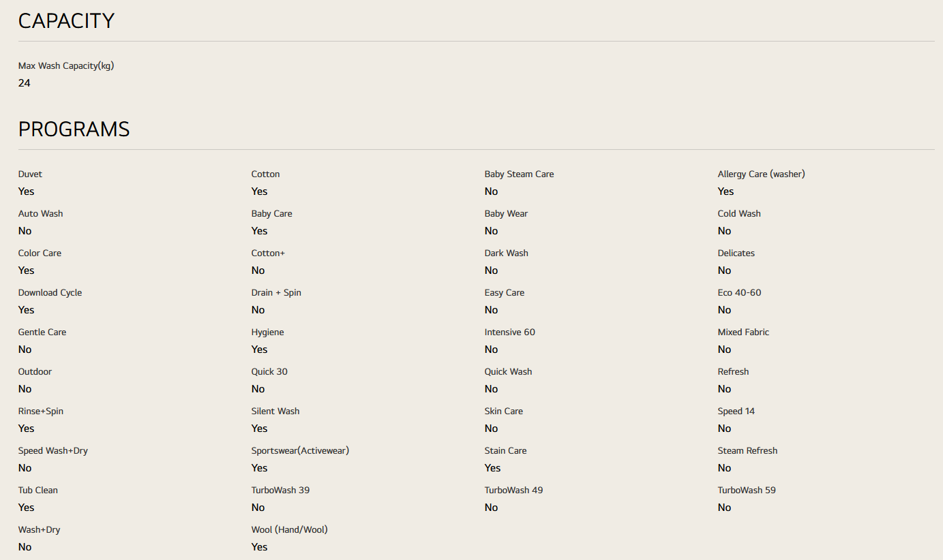Click the Allergy Care (washer) label
Screen dimensions: 943x560
pyautogui.click(x=761, y=174)
